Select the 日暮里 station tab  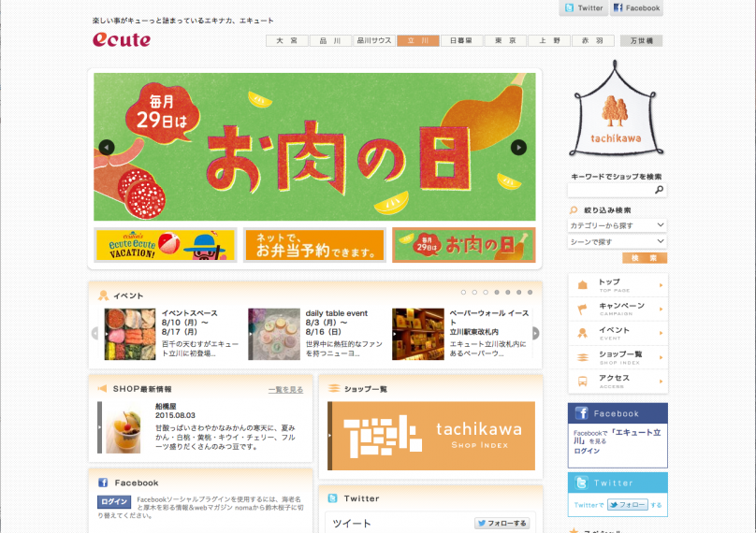461,41
